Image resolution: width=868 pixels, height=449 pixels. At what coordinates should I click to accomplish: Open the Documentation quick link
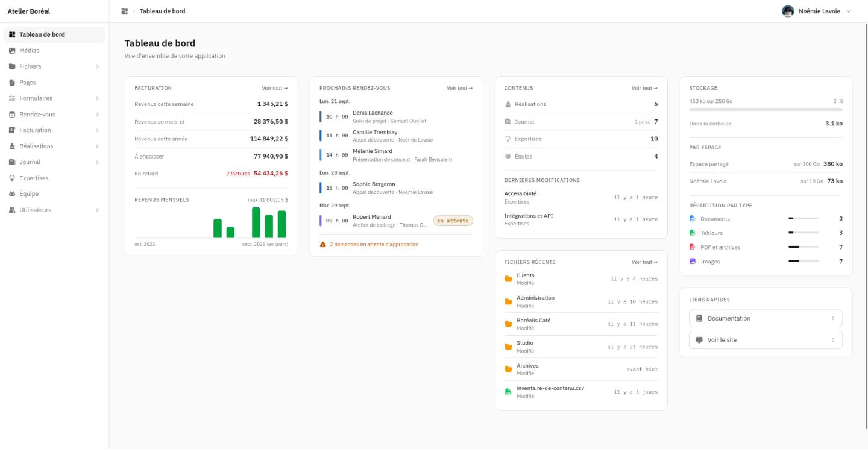coord(766,318)
